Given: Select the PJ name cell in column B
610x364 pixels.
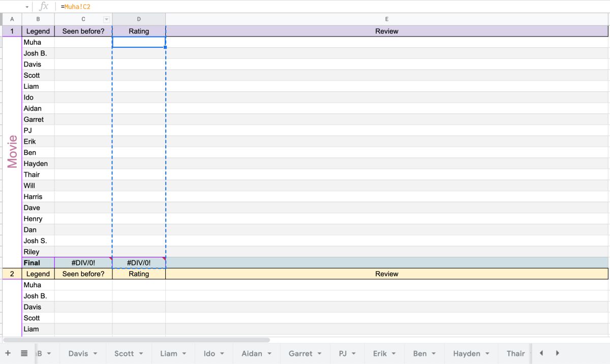Looking at the screenshot, I should pos(38,130).
